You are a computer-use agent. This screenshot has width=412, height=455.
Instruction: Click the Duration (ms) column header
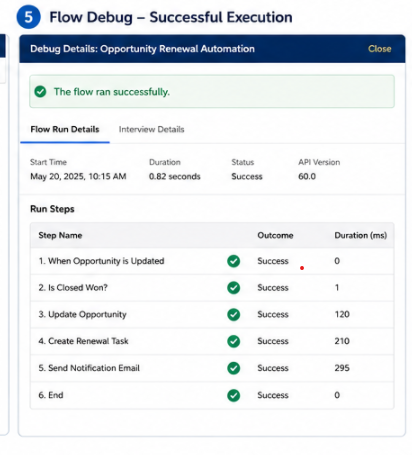pos(361,235)
